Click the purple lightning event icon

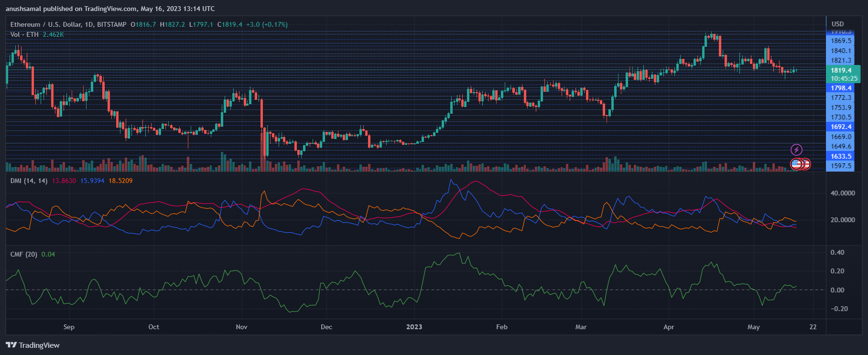796,150
